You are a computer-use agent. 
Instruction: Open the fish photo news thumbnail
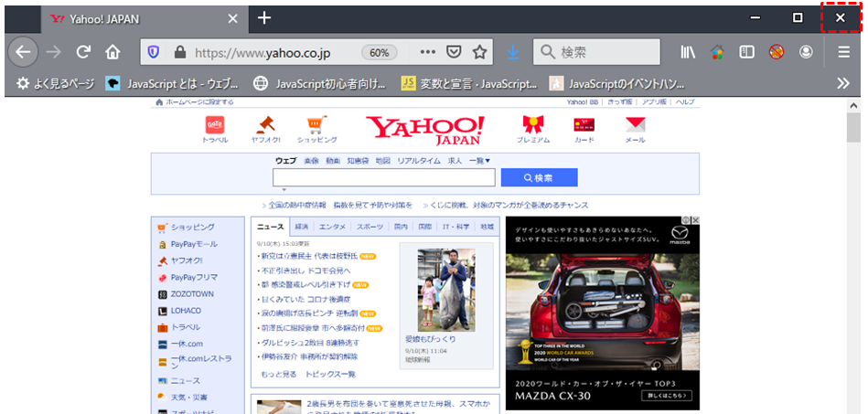446,290
